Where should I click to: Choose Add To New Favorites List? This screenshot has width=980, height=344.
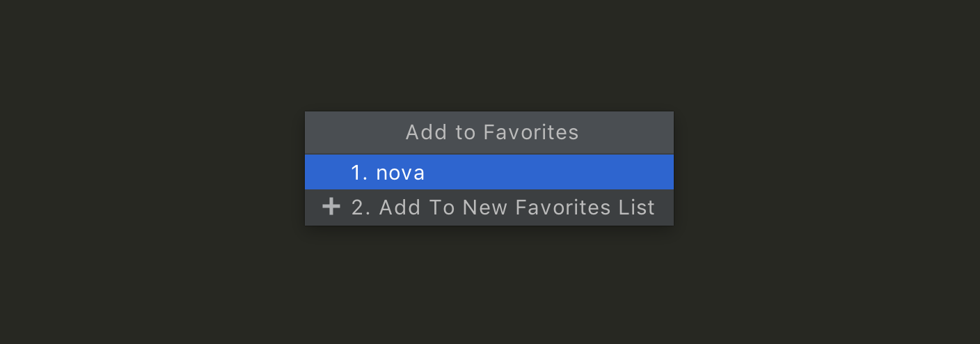point(503,208)
